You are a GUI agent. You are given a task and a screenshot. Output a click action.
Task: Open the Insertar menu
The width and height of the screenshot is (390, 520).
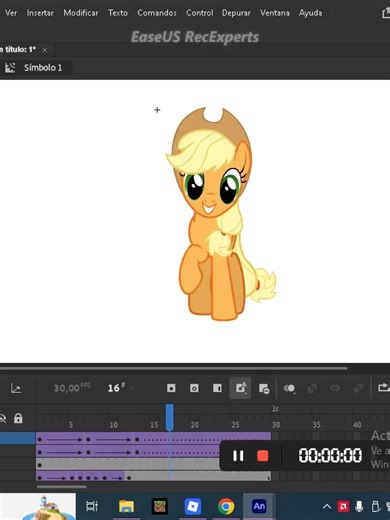(40, 13)
